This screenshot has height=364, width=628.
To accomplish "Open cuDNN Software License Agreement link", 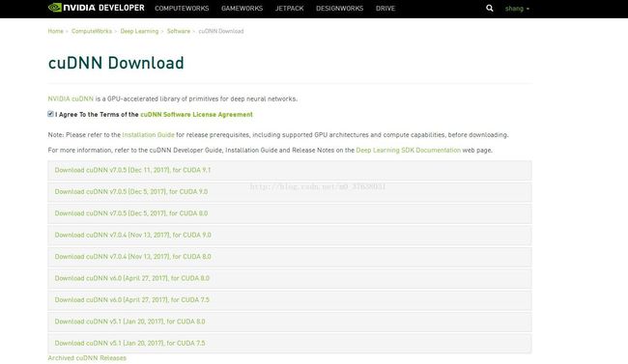I will [196, 115].
